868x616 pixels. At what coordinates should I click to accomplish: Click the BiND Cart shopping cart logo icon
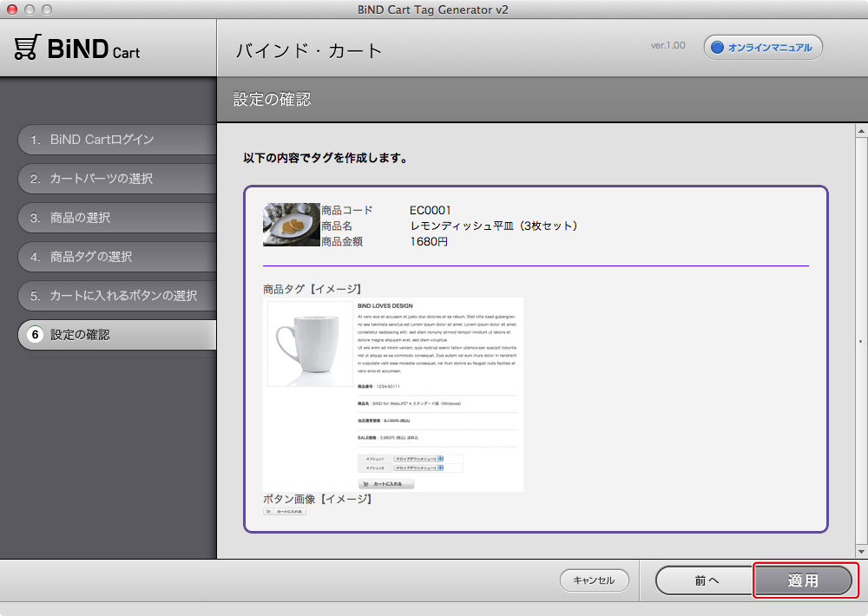click(x=27, y=47)
